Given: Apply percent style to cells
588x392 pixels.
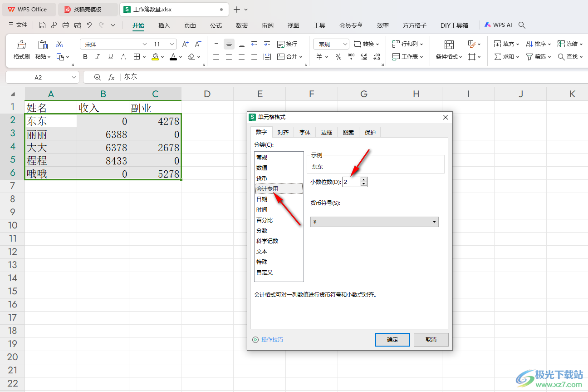Looking at the screenshot, I should [x=338, y=57].
